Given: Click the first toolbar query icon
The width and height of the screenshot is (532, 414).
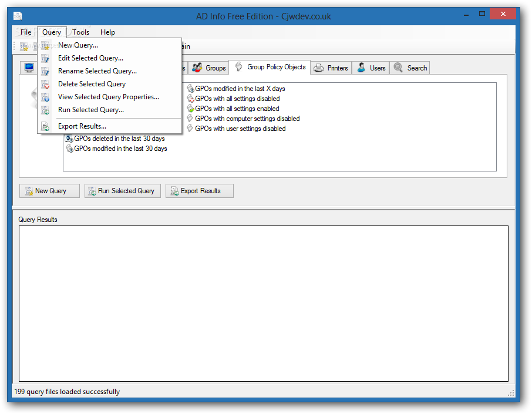Looking at the screenshot, I should coord(23,46).
